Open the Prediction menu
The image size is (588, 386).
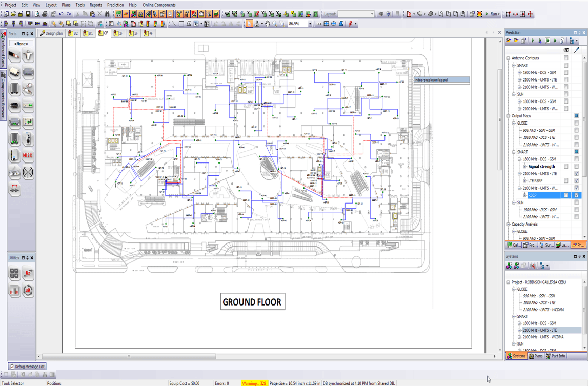(x=116, y=4)
